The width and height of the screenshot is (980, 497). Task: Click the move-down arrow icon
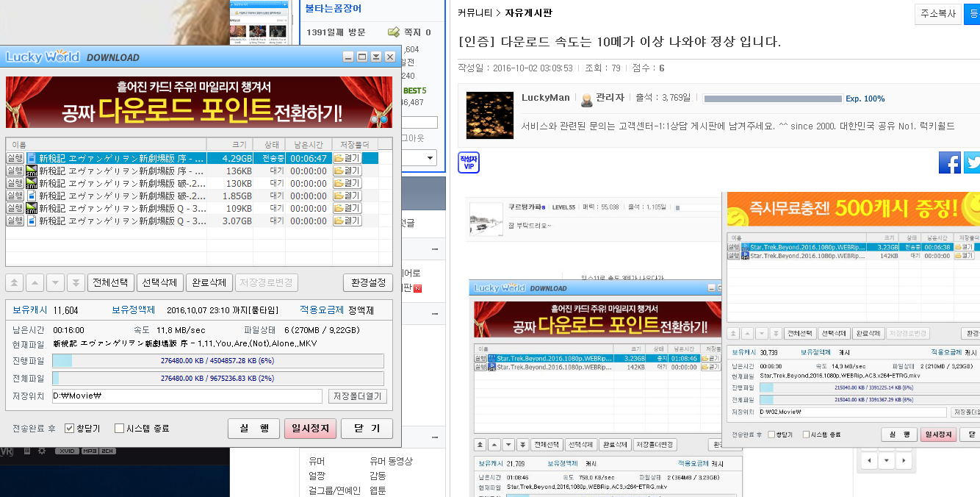56,283
